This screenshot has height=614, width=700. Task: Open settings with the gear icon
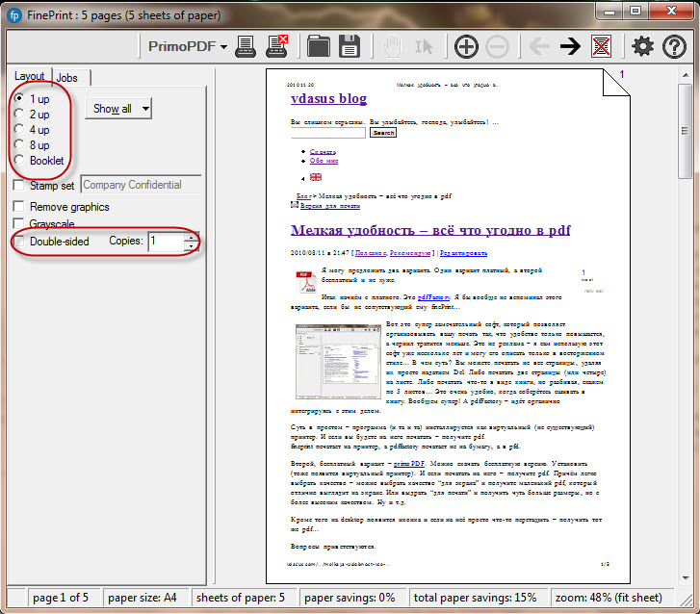[x=642, y=45]
